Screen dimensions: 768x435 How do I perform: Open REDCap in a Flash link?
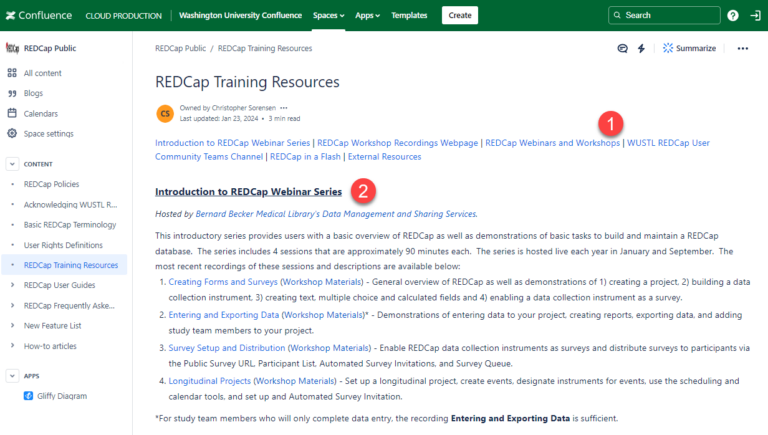click(305, 156)
